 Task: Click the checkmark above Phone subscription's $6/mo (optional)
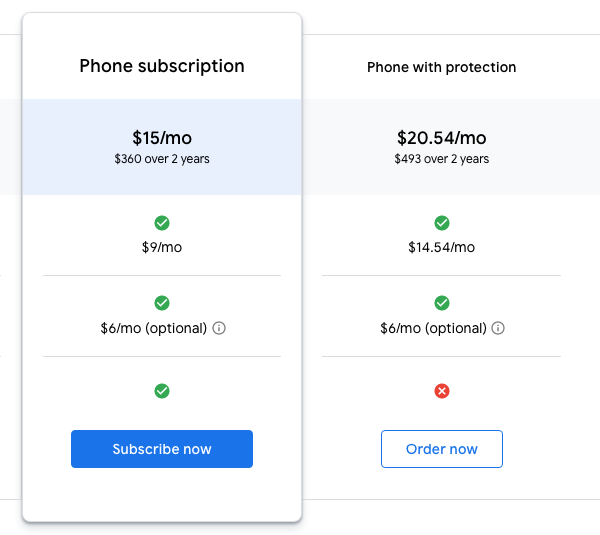click(x=162, y=303)
